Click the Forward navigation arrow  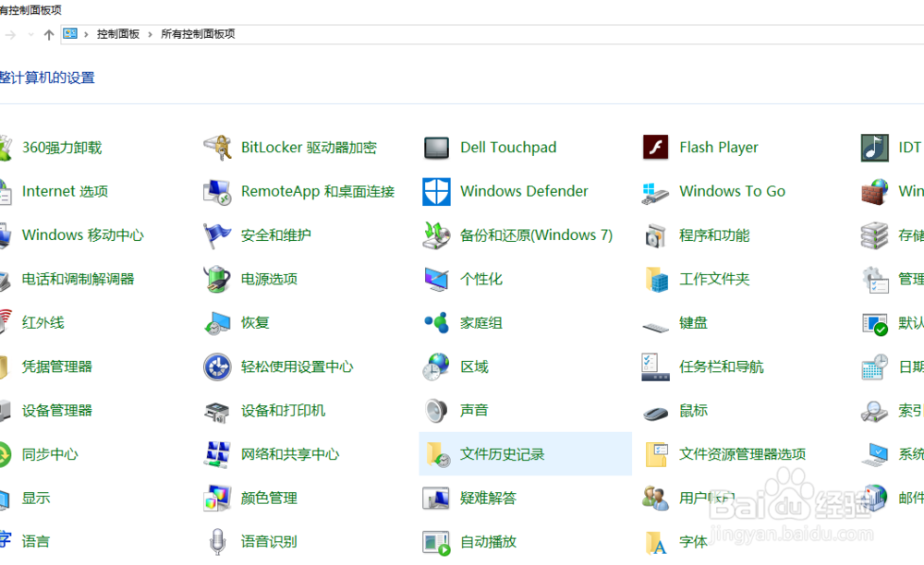(10, 35)
